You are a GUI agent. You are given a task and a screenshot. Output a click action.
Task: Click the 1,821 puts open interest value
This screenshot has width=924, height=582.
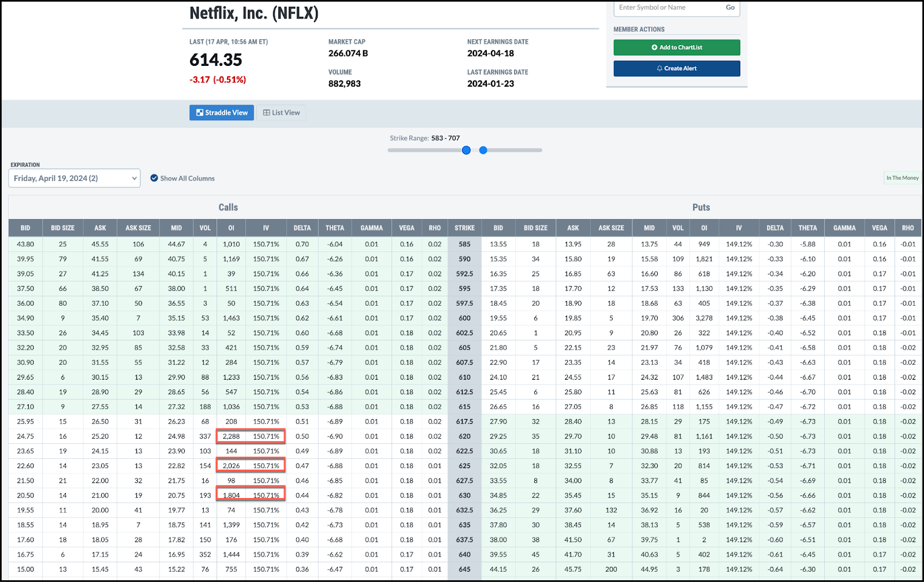click(x=704, y=259)
